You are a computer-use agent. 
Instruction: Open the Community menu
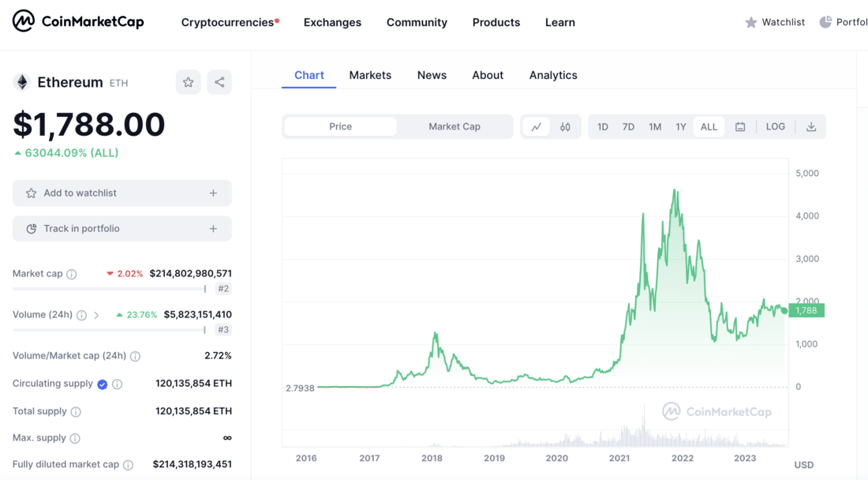(417, 22)
